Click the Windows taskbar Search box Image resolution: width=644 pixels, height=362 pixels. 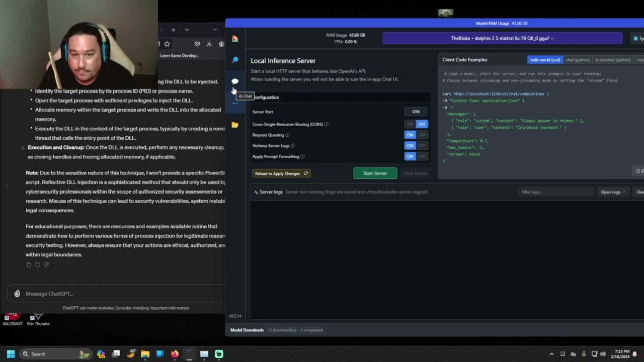click(56, 354)
